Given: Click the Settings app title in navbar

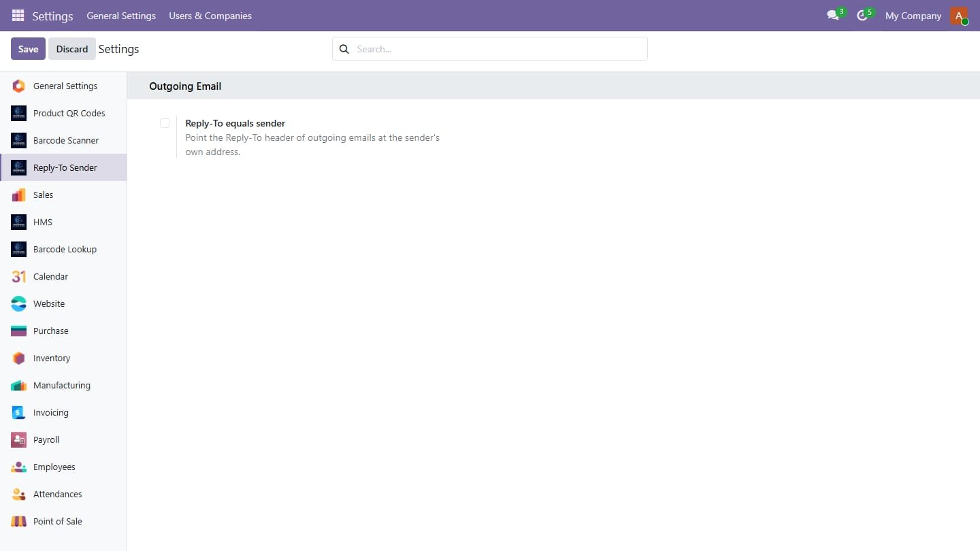Looking at the screenshot, I should [52, 16].
